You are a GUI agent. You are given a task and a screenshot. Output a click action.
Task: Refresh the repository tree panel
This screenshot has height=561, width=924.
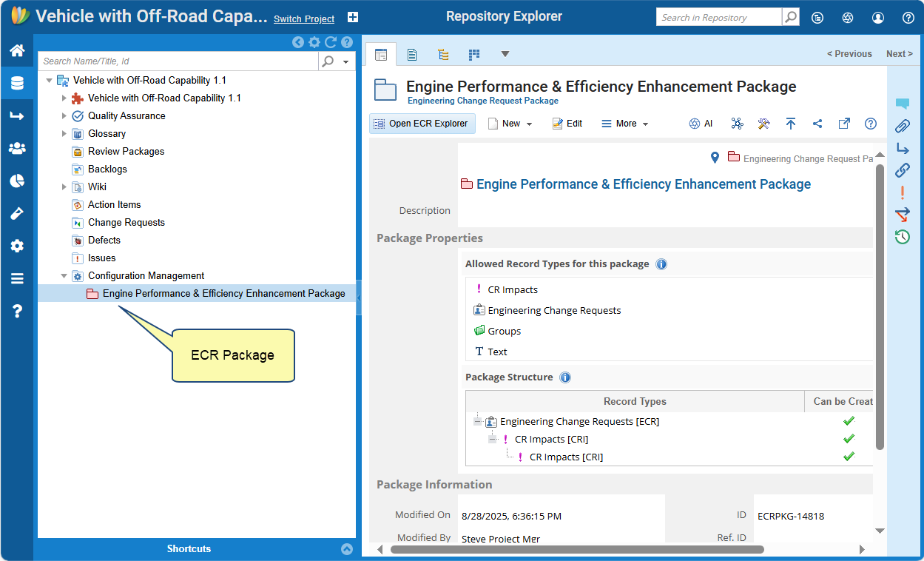(x=331, y=42)
